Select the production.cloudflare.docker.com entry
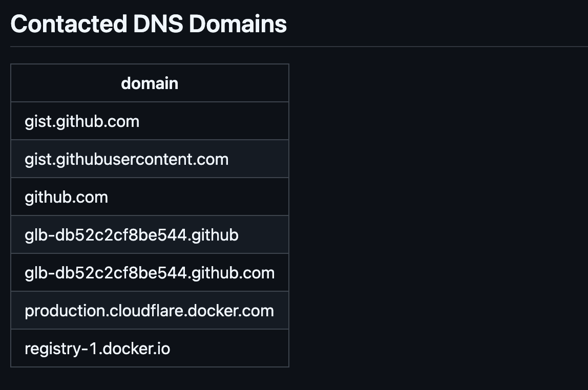Viewport: 588px width, 390px height. click(150, 310)
